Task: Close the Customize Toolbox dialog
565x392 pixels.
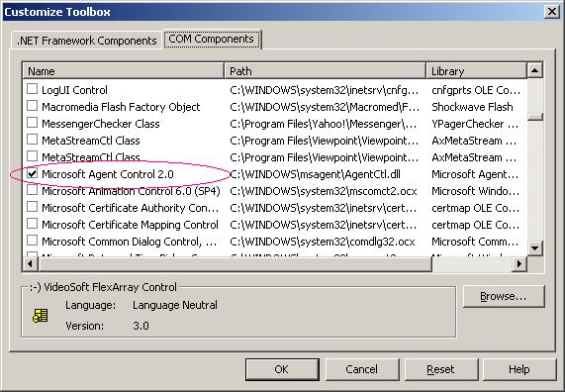Action: (x=552, y=12)
